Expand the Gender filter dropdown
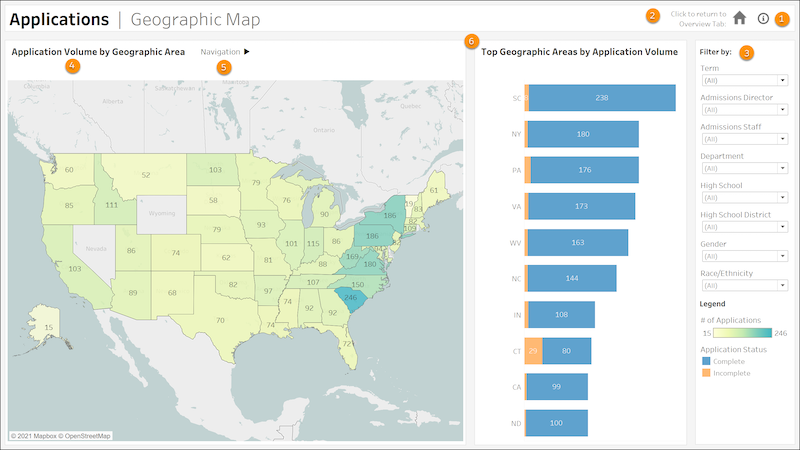This screenshot has width=800, height=450. [742, 256]
